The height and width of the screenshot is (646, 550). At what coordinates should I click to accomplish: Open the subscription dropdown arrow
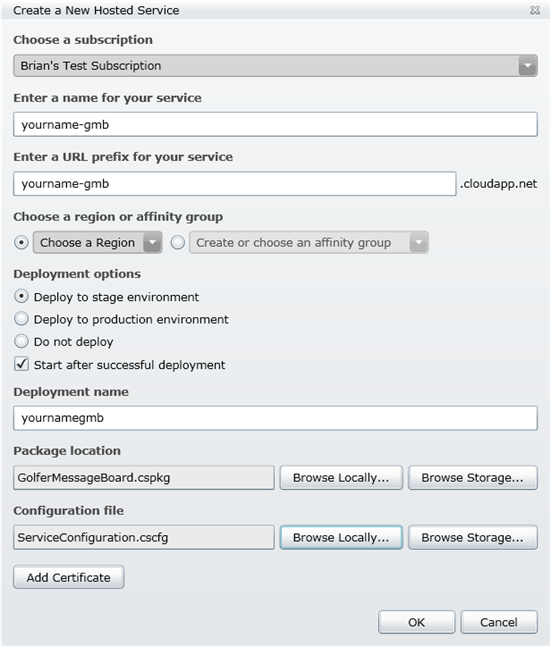(527, 66)
